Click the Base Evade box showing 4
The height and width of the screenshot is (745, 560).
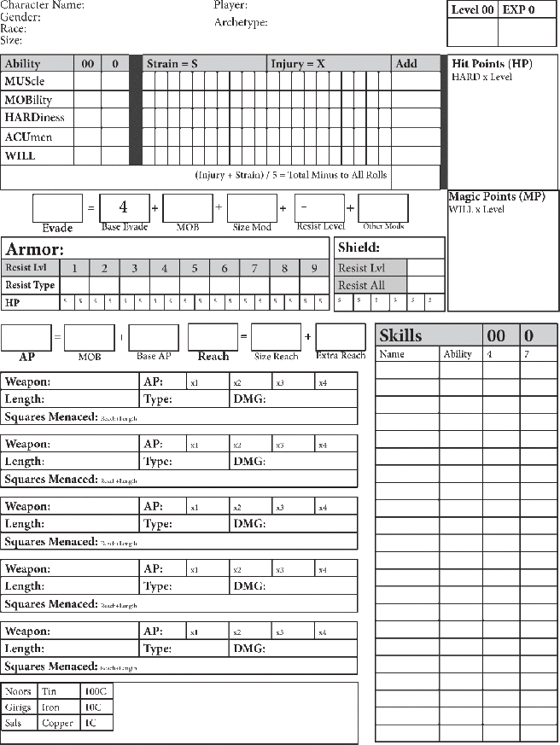tap(125, 207)
